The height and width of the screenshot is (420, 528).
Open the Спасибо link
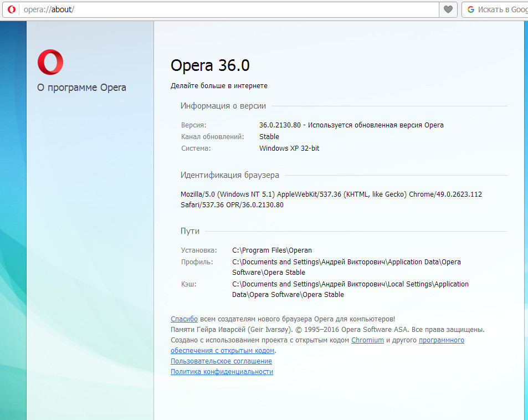[184, 319]
